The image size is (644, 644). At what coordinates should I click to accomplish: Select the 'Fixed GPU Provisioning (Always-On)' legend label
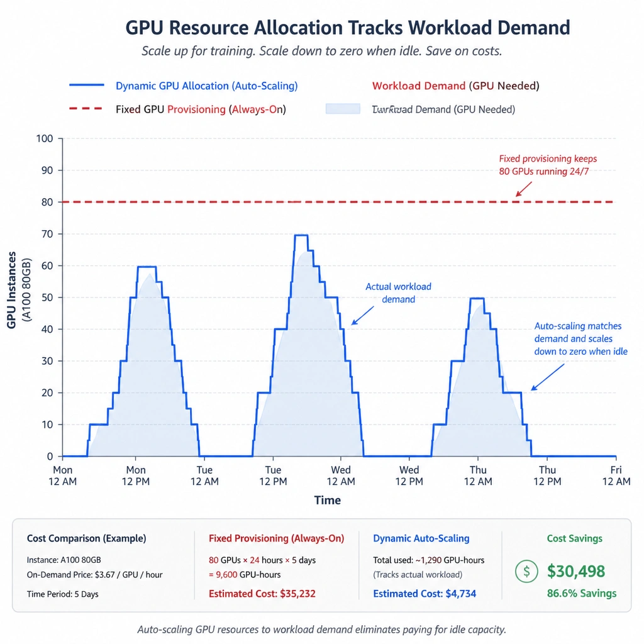[201, 109]
